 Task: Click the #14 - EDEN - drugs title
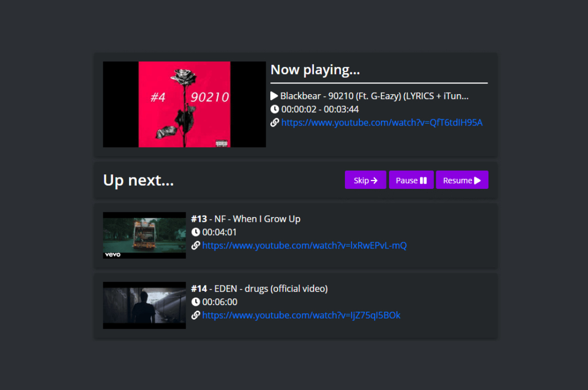(260, 289)
